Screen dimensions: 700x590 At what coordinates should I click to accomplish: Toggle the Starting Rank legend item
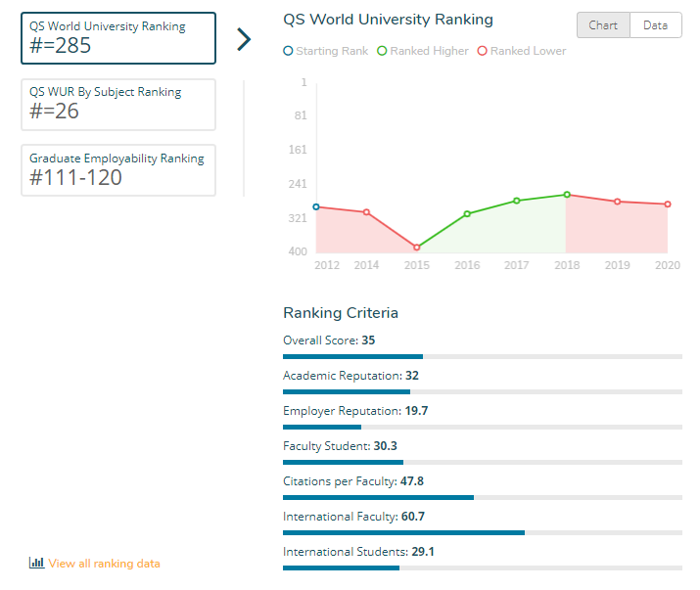pyautogui.click(x=326, y=51)
